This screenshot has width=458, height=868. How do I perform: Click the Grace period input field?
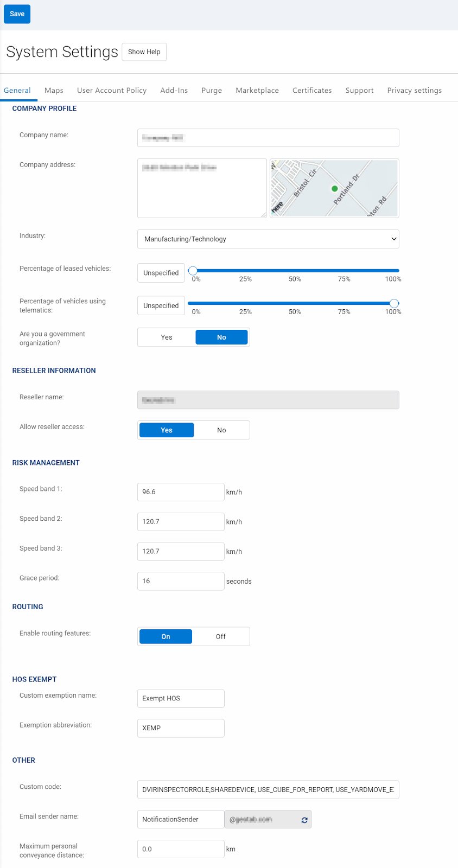[x=180, y=581]
